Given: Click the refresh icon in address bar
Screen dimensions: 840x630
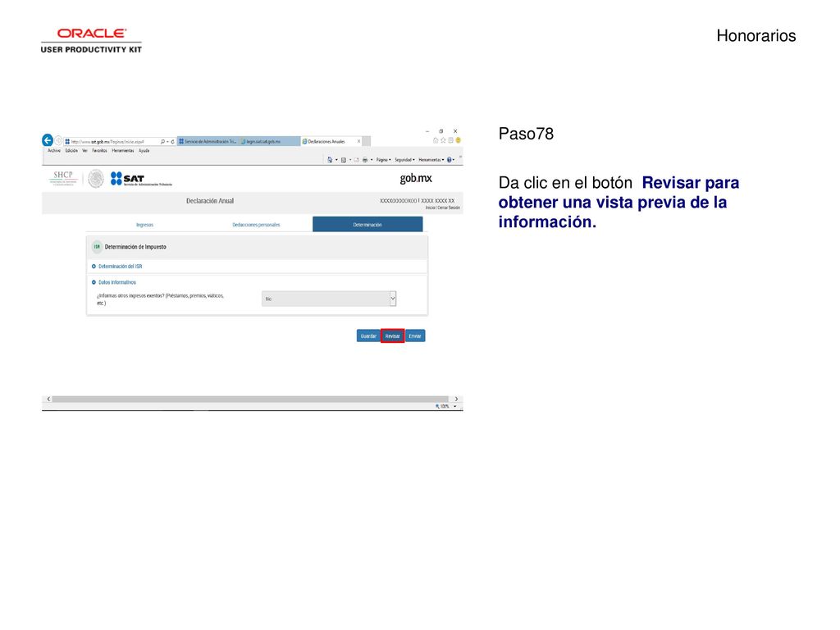Looking at the screenshot, I should pyautogui.click(x=172, y=141).
